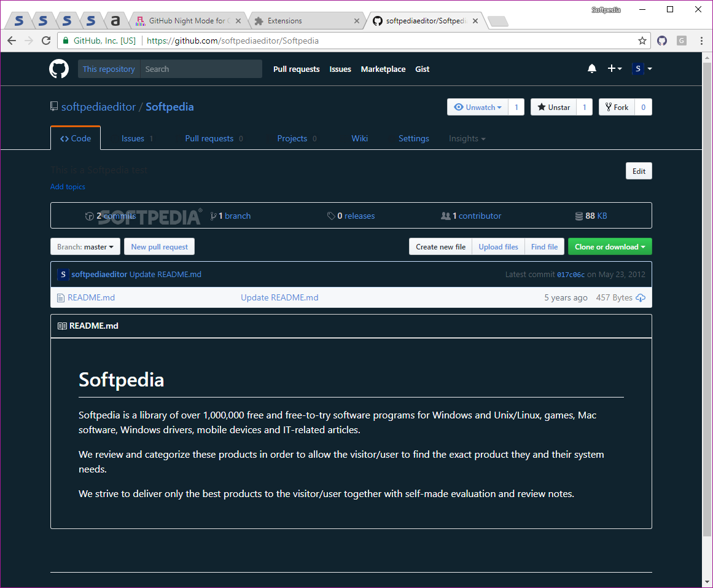Click the book icon in README.md header
This screenshot has height=588, width=713.
tap(62, 326)
